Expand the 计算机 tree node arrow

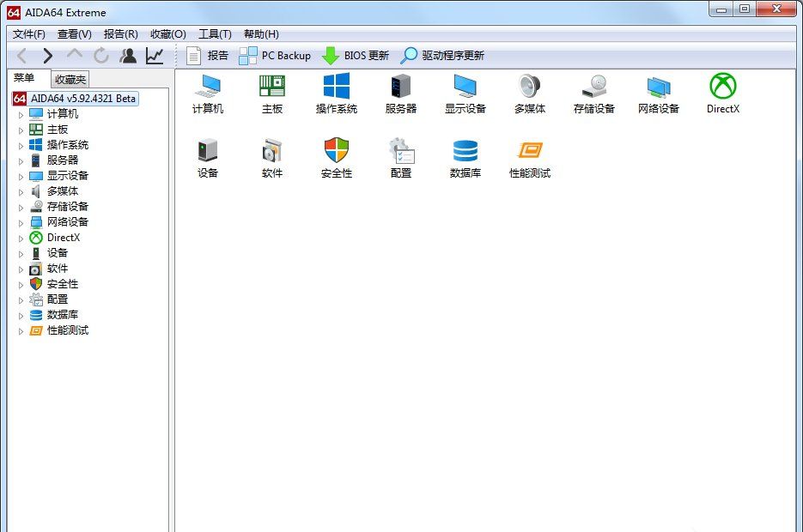[x=21, y=114]
